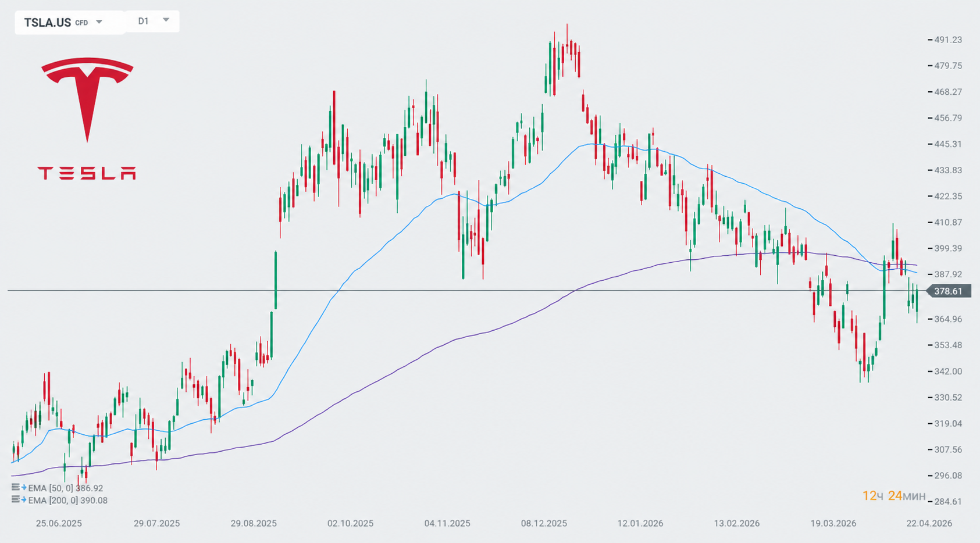Click the current price tag 378.61
980x543 pixels.
coord(948,291)
